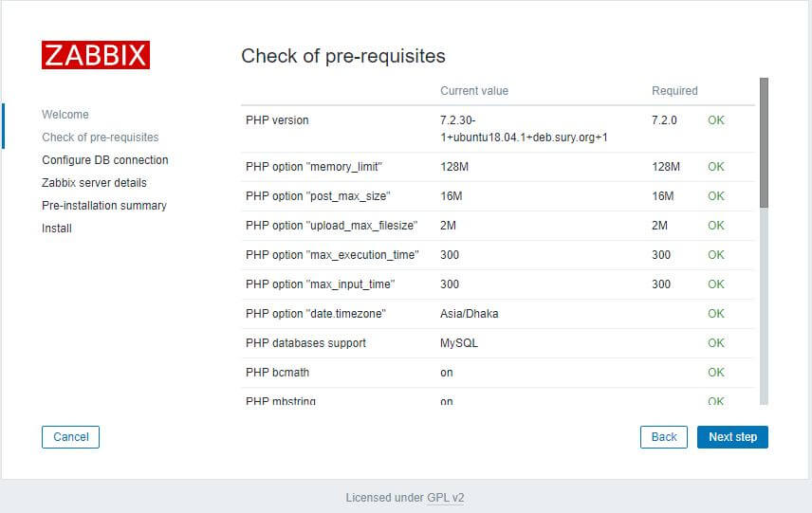This screenshot has height=513, width=812.
Task: Click the ZABBIX logo
Action: click(x=96, y=54)
